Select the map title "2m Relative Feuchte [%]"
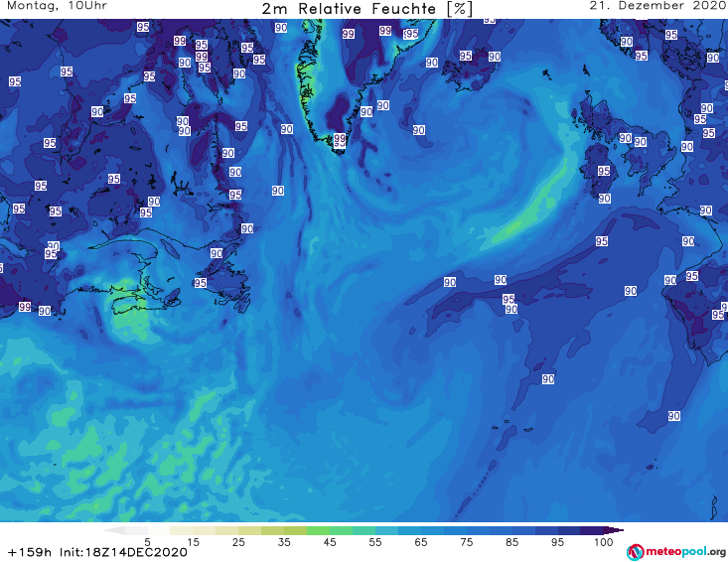728x562 pixels. (x=366, y=9)
